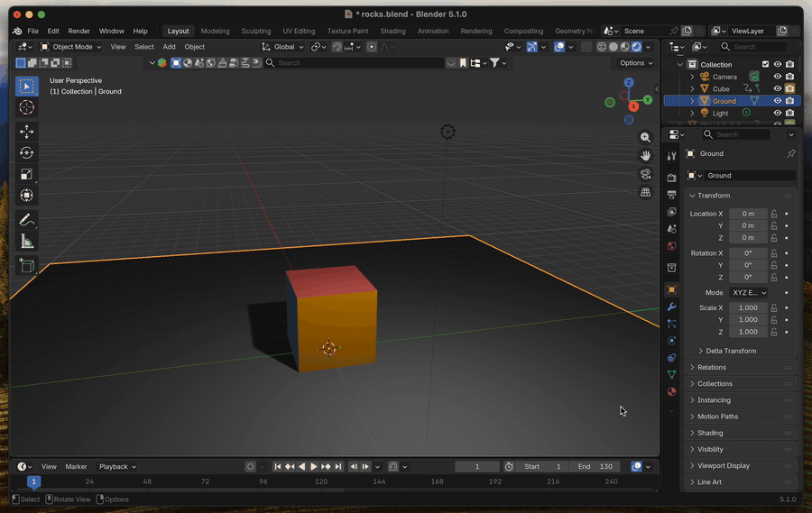Open the Render properties tab

click(671, 178)
